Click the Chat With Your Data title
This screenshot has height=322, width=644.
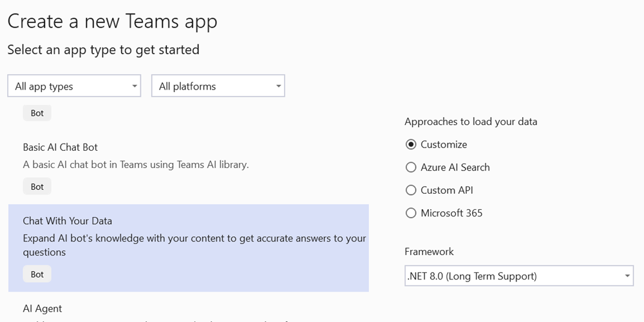pyautogui.click(x=68, y=221)
